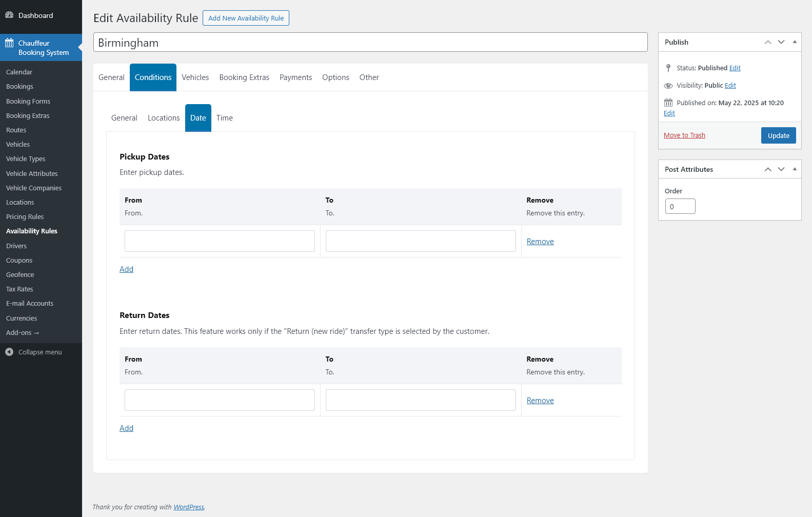Click the Return Dates To field

click(421, 400)
